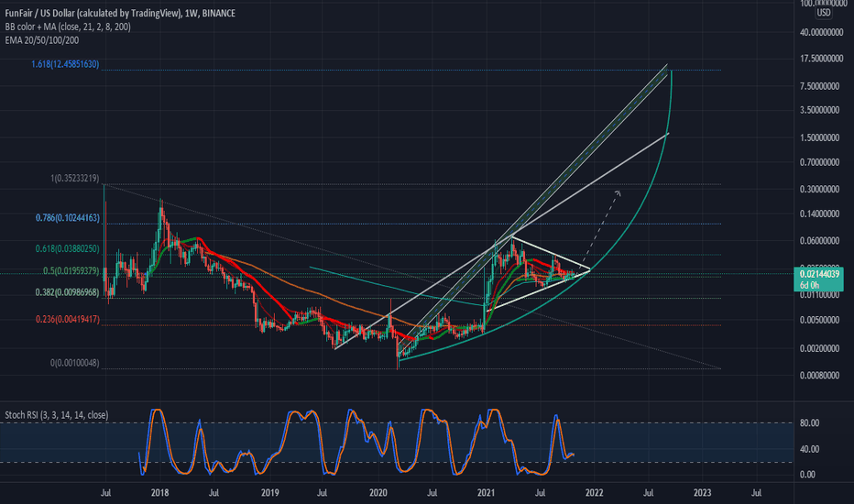Click the current price tag 0.02144039
The height and width of the screenshot is (504, 854).
[x=819, y=274]
